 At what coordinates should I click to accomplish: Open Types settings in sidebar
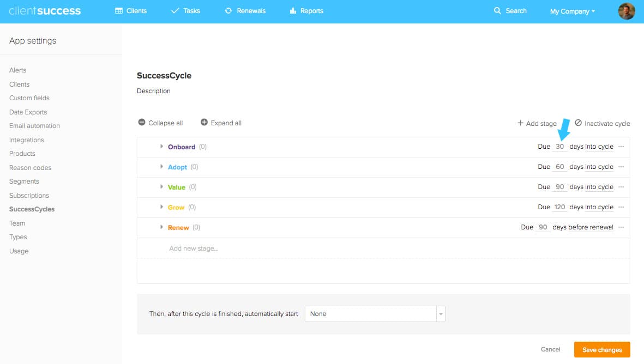tap(18, 237)
